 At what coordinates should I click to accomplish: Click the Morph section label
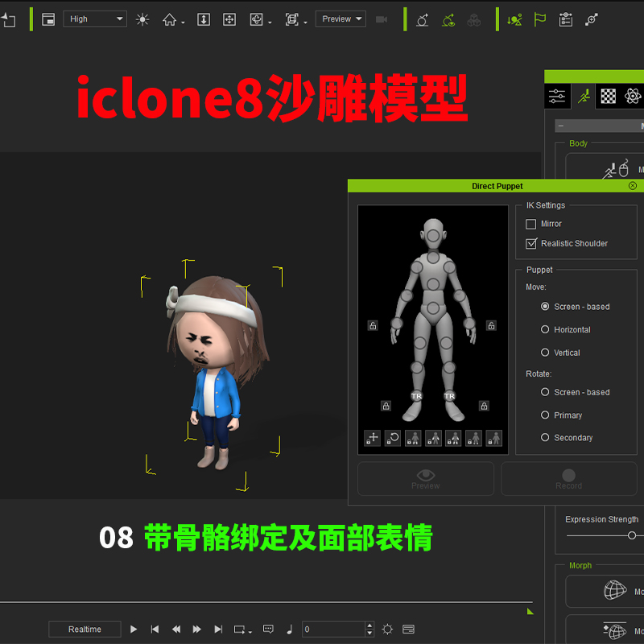click(x=580, y=566)
